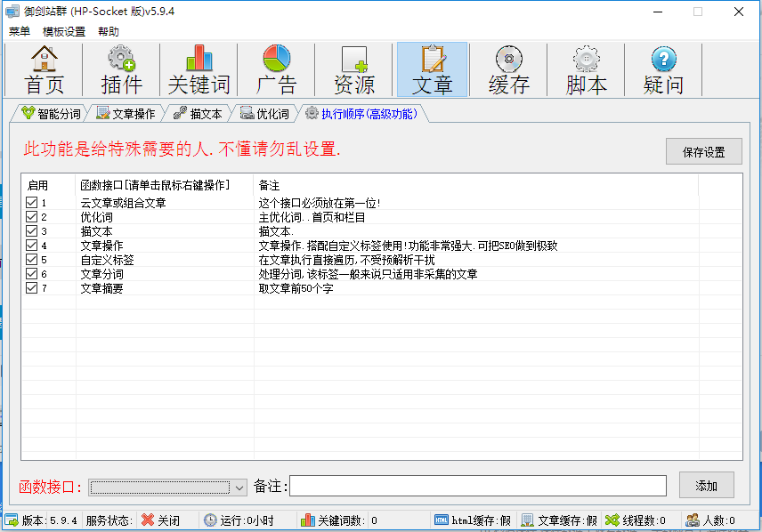Open the 关键词 bar chart icon
Image resolution: width=762 pixels, height=532 pixels.
pyautogui.click(x=199, y=69)
